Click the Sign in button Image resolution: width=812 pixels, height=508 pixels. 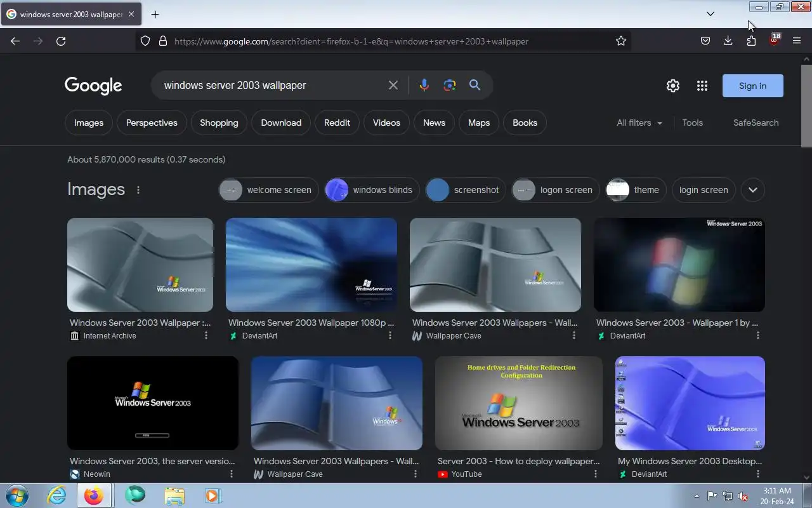[753, 86]
